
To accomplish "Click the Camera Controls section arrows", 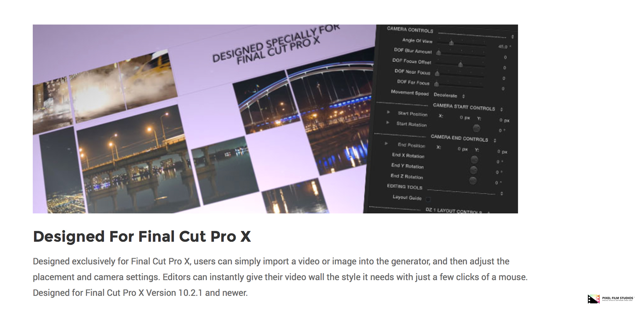I will [512, 37].
